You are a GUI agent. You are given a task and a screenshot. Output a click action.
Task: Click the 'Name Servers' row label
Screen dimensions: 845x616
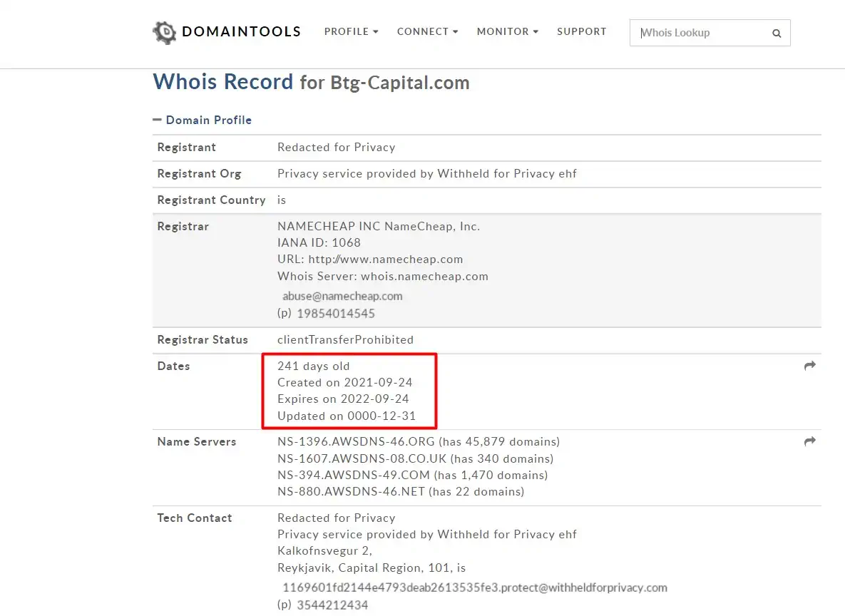197,442
